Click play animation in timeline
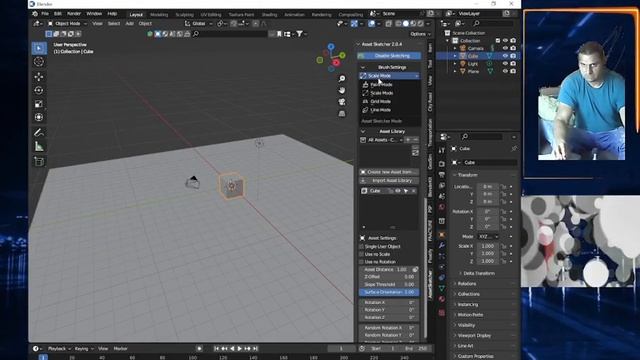The width and height of the screenshot is (640, 360). (x=240, y=349)
